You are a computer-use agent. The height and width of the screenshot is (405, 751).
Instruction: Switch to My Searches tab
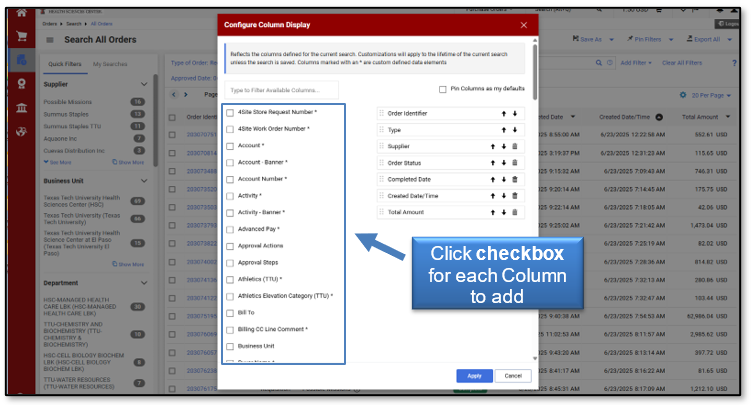click(110, 64)
